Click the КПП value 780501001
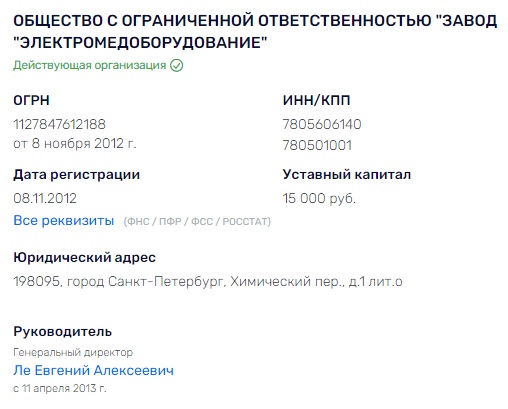The height and width of the screenshot is (409, 508). pyautogui.click(x=317, y=145)
